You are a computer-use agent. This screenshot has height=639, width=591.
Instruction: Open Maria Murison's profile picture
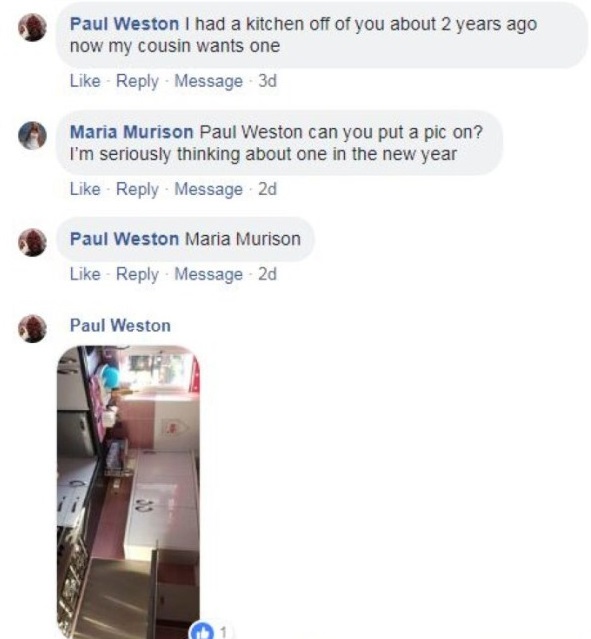33,135
